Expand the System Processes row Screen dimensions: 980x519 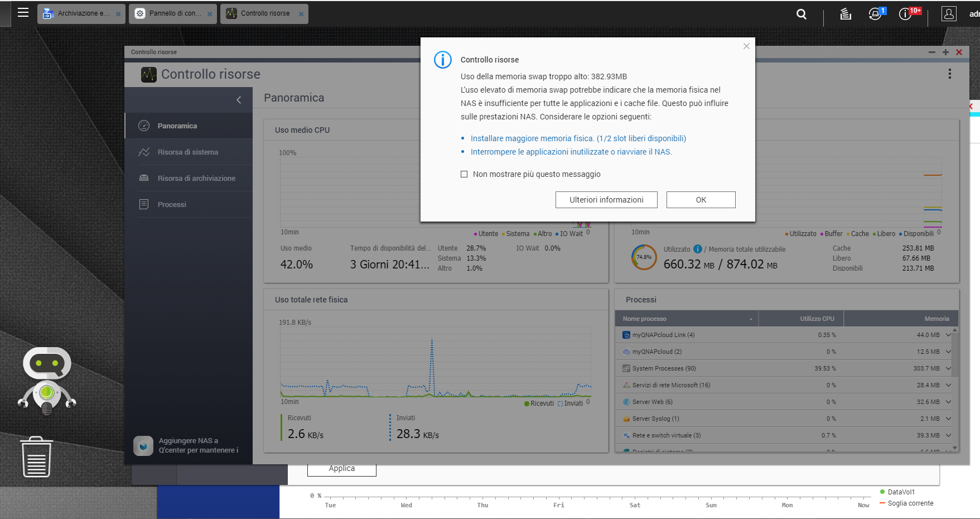pos(948,368)
